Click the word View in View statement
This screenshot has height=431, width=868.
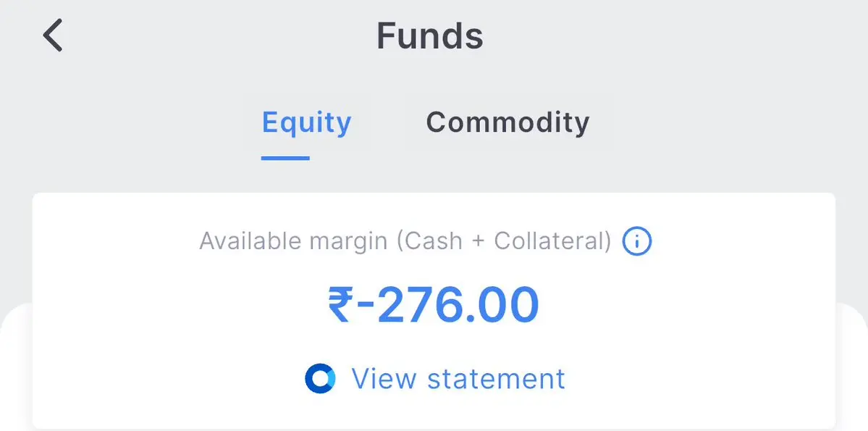click(x=384, y=379)
